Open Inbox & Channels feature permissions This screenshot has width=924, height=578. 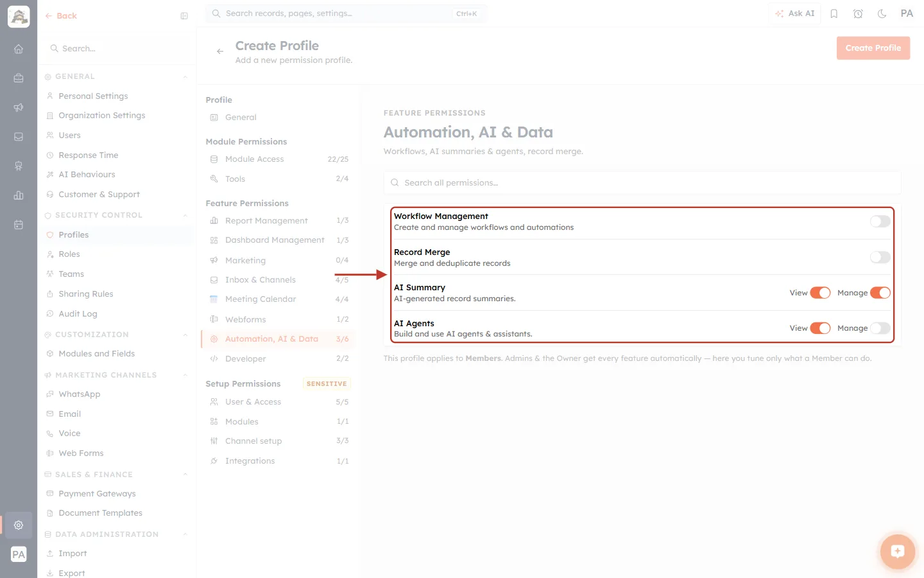[x=278, y=280]
